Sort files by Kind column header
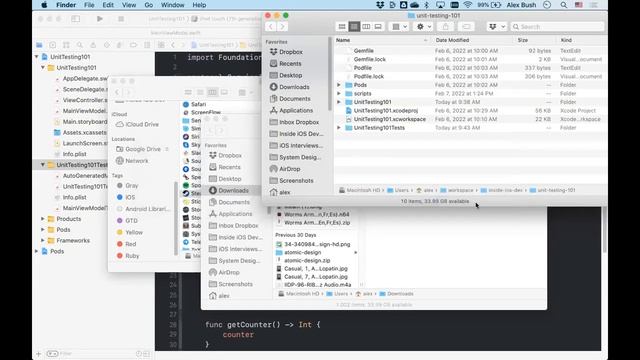This screenshot has height=360, width=640. pyautogui.click(x=581, y=40)
